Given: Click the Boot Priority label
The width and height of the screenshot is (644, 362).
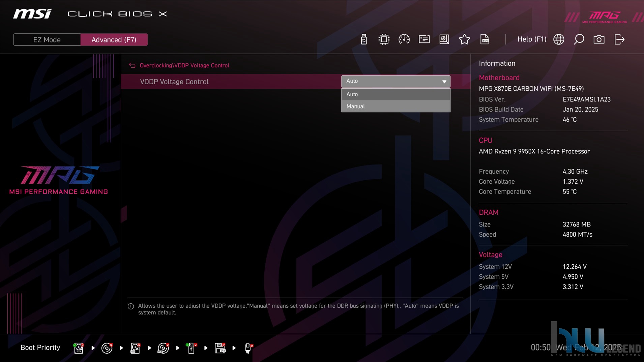Looking at the screenshot, I should click(x=40, y=348).
